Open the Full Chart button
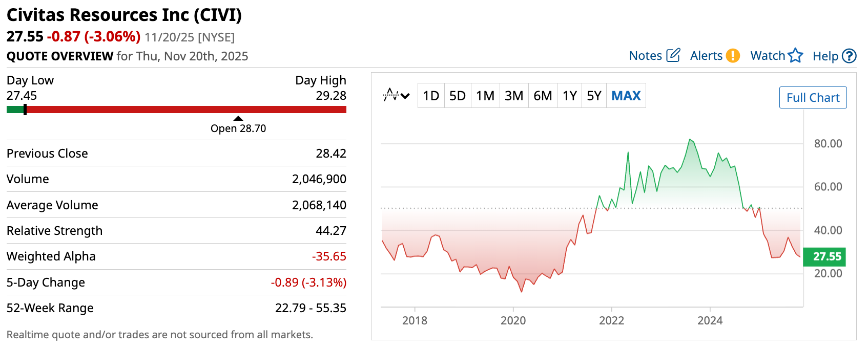This screenshot has width=868, height=349. click(x=813, y=98)
